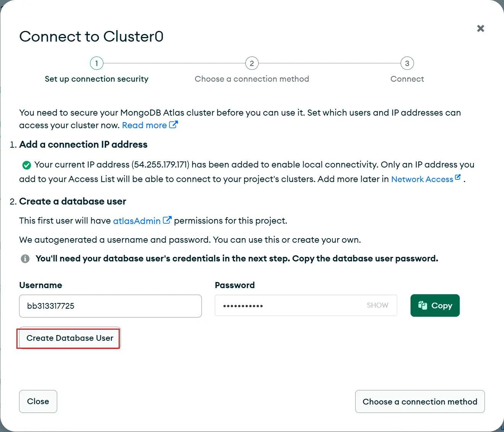Click the external link icon next to Network Access
504x432 pixels.
458,177
